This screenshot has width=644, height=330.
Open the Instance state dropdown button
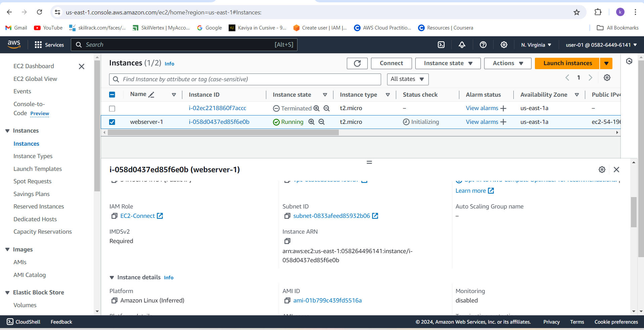coord(448,63)
